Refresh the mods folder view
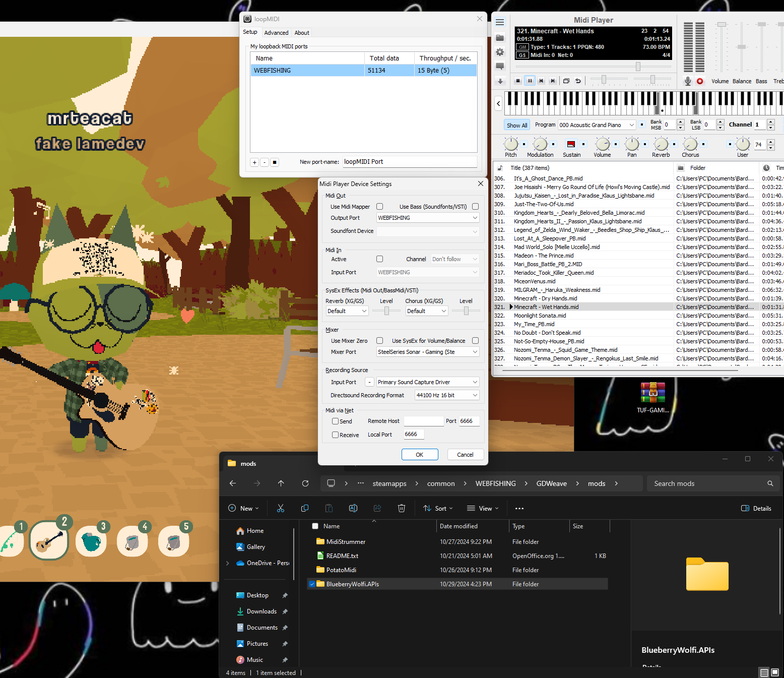The height and width of the screenshot is (678, 784). click(305, 483)
